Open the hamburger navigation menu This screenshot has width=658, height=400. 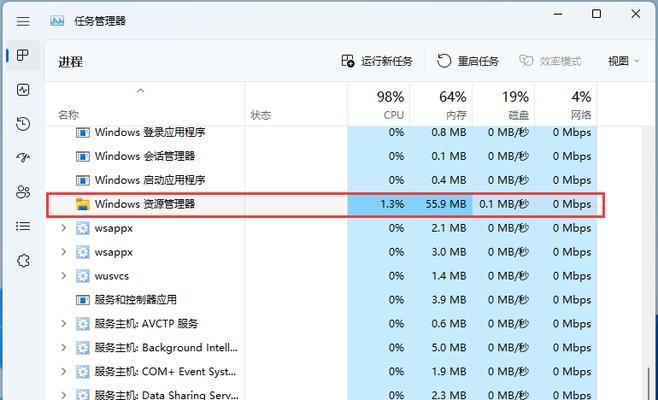click(x=23, y=21)
